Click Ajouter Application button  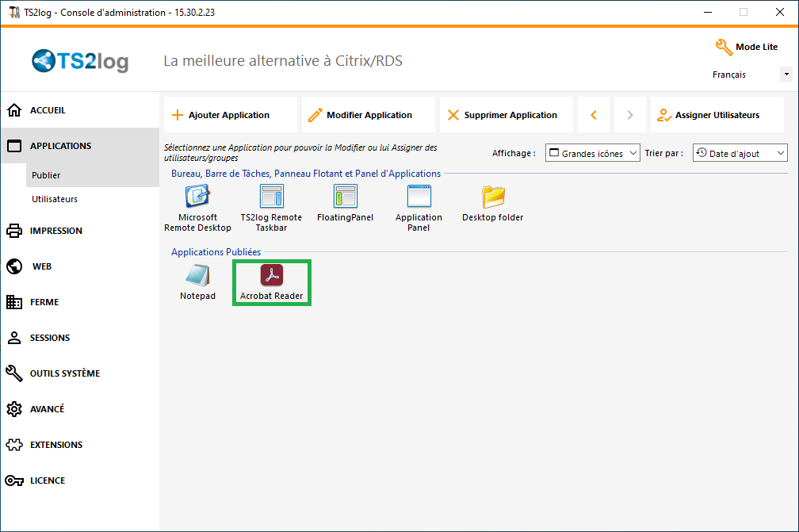pos(231,115)
